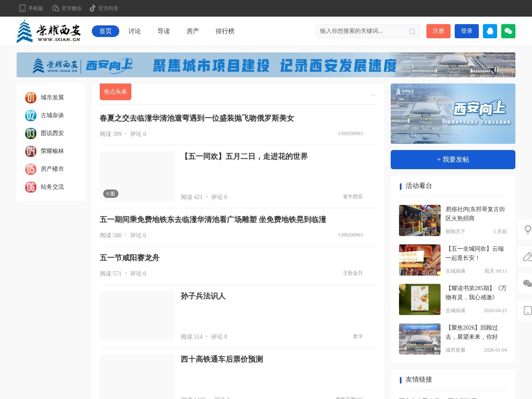The image size is (532, 399).
Task: Open post 【五一同欢】五月二日，走进花的世界
Action: (x=244, y=157)
